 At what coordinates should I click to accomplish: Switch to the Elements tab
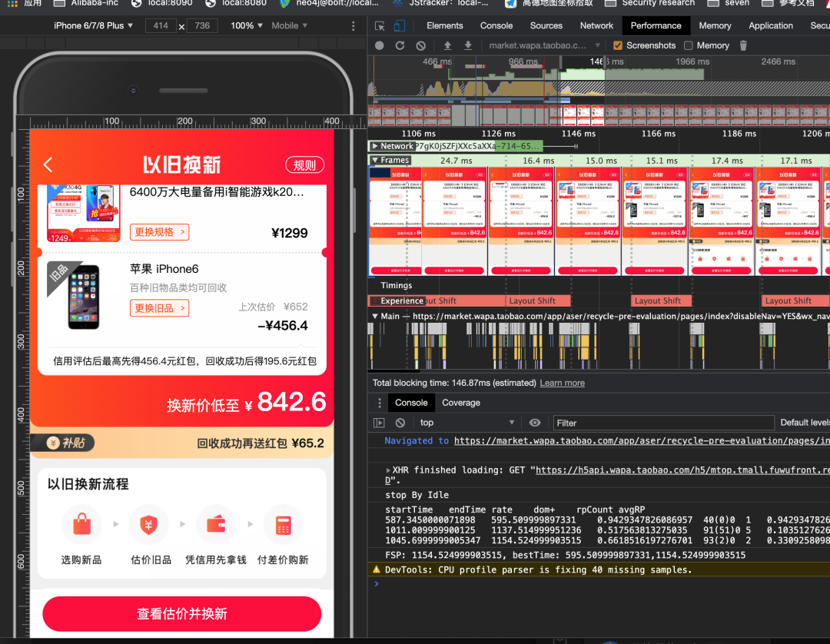click(x=445, y=25)
